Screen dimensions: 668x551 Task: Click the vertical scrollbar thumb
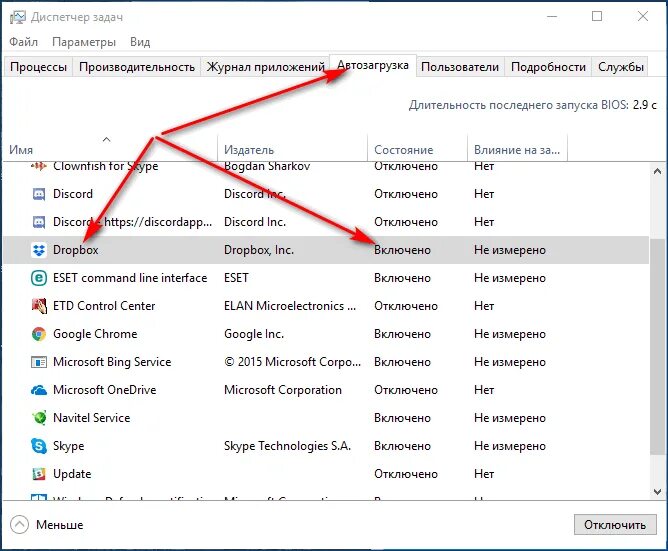coord(657,346)
